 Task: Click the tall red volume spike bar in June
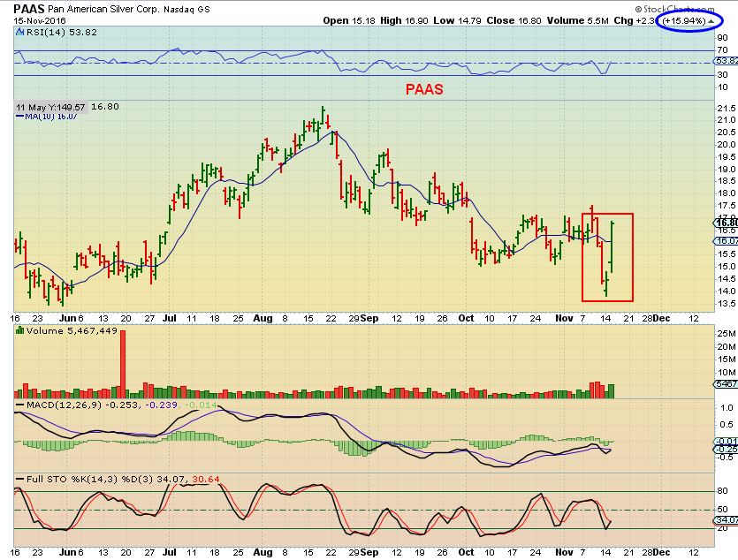(123, 365)
